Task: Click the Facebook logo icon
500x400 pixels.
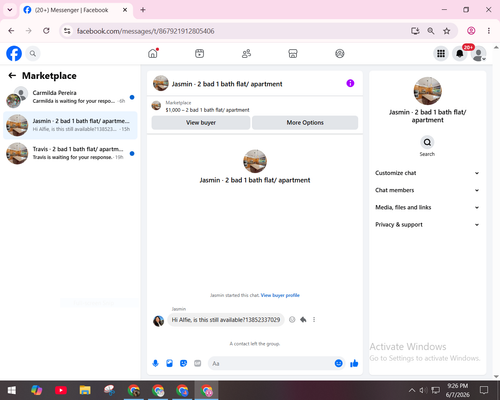Action: [14, 53]
